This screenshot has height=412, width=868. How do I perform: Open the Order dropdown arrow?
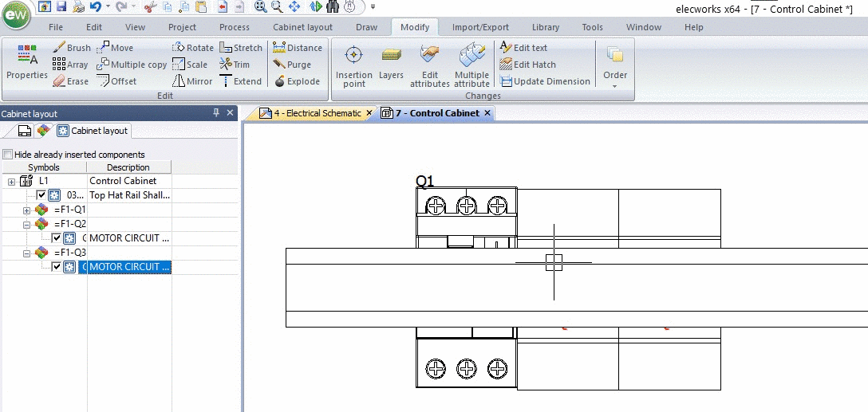(614, 86)
